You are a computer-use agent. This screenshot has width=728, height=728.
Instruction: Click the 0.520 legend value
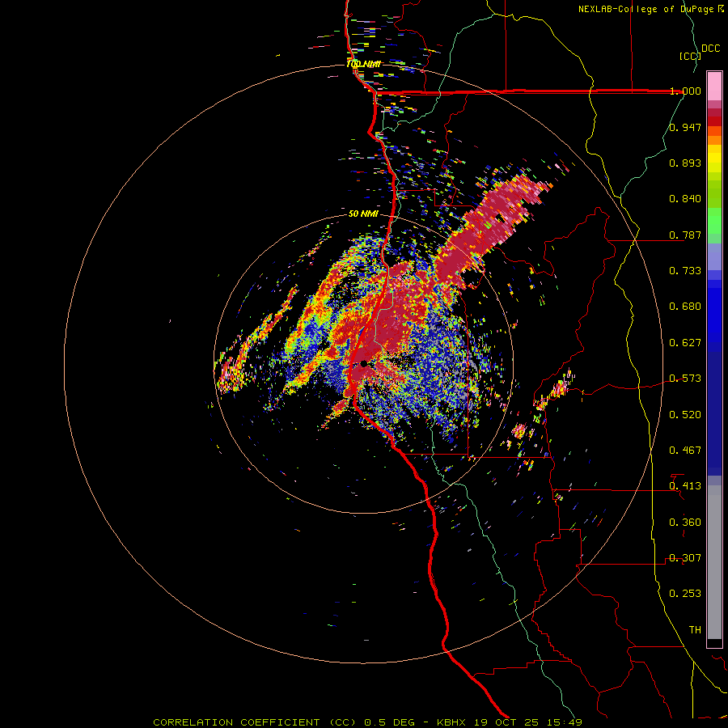point(685,415)
